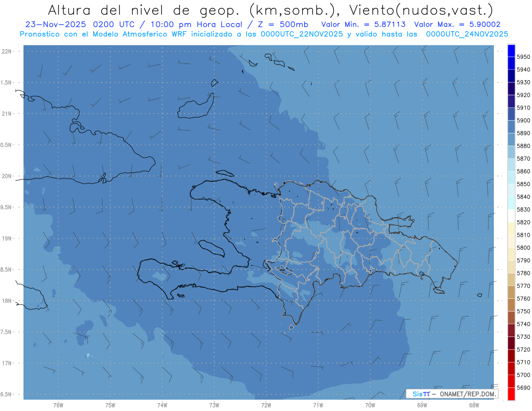Click the "5880" colorbar value
This screenshot has width=532, height=411.
tap(523, 146)
